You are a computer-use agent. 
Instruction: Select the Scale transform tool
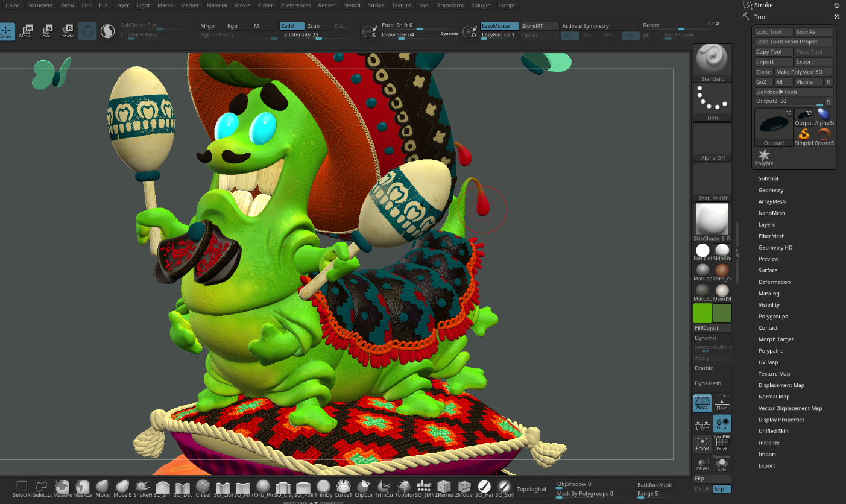(x=45, y=31)
